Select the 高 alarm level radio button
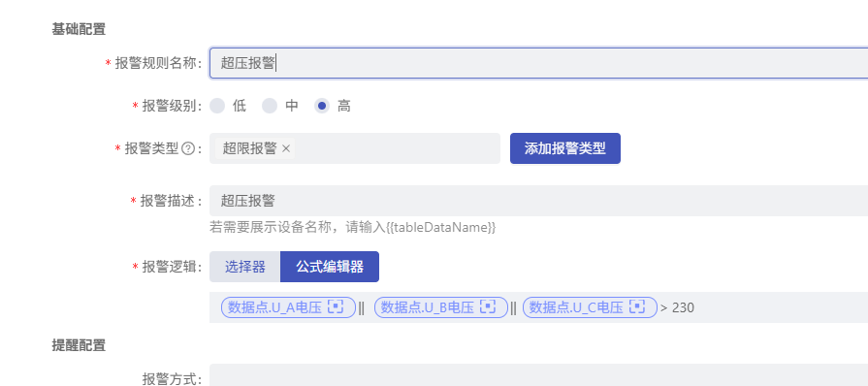This screenshot has height=386, width=868. click(x=322, y=106)
